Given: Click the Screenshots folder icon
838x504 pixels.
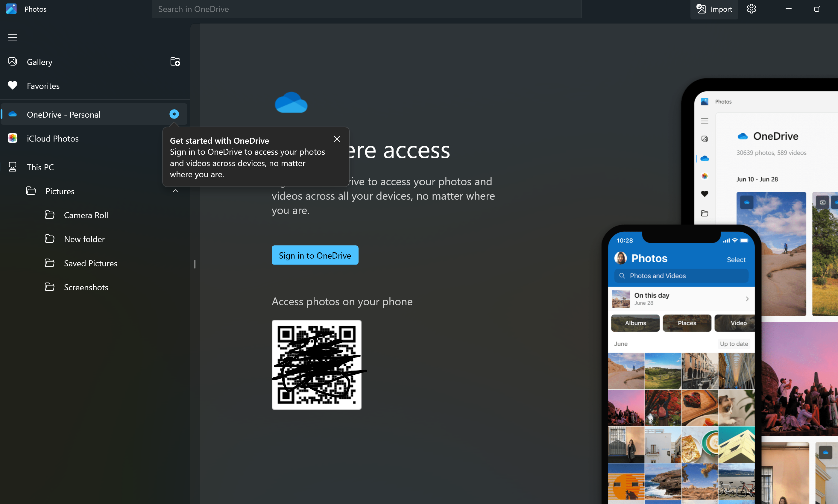Looking at the screenshot, I should coord(50,287).
